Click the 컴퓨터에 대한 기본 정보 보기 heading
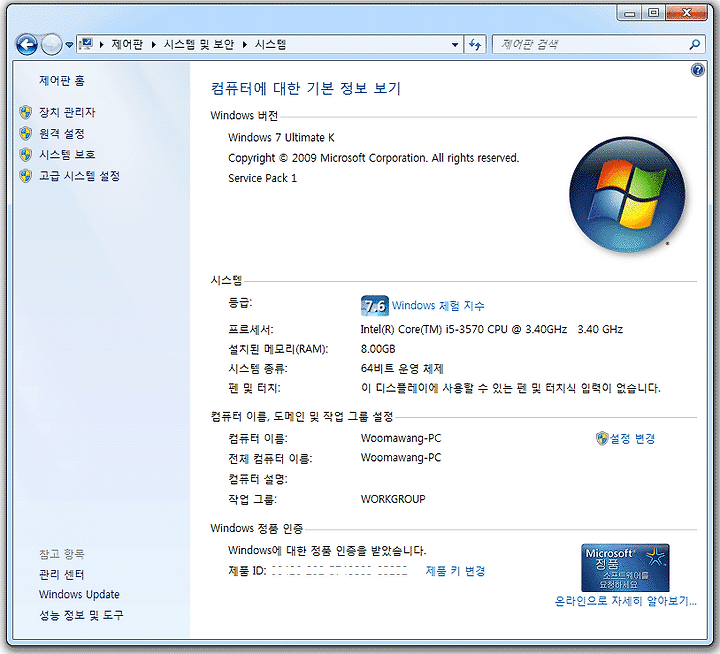This screenshot has width=720, height=654. (x=305, y=88)
